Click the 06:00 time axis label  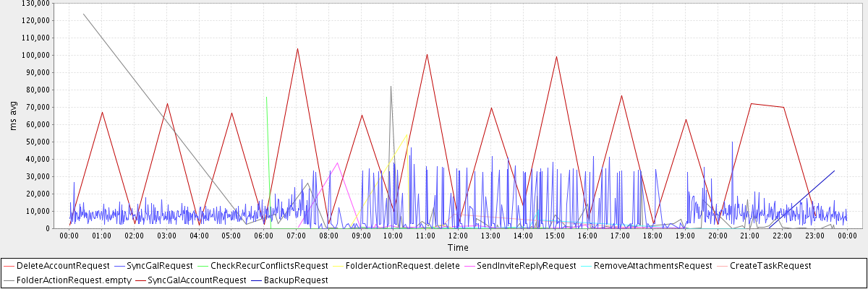click(x=263, y=236)
